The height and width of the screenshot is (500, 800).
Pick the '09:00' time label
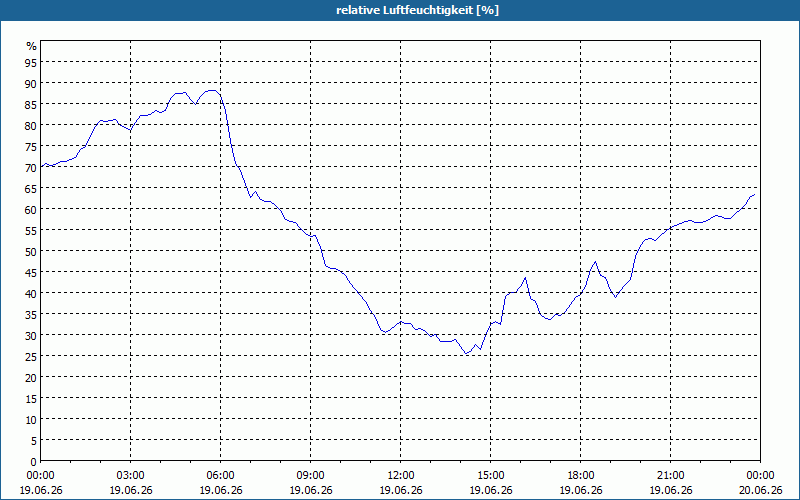(310, 476)
